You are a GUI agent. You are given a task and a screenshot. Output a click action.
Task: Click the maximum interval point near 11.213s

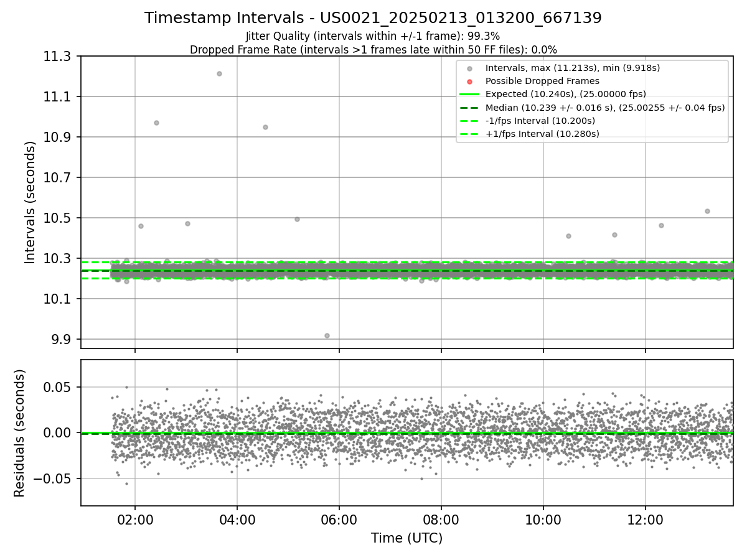coord(219,73)
